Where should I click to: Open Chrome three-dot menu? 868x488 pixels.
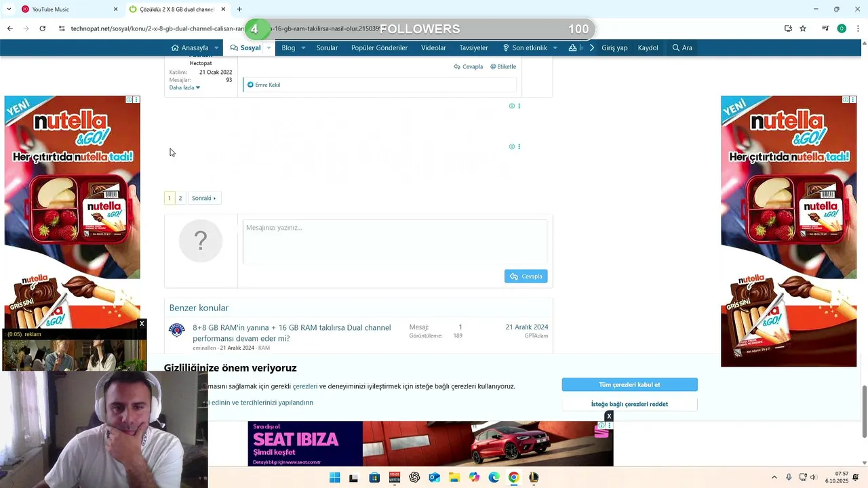859,28
